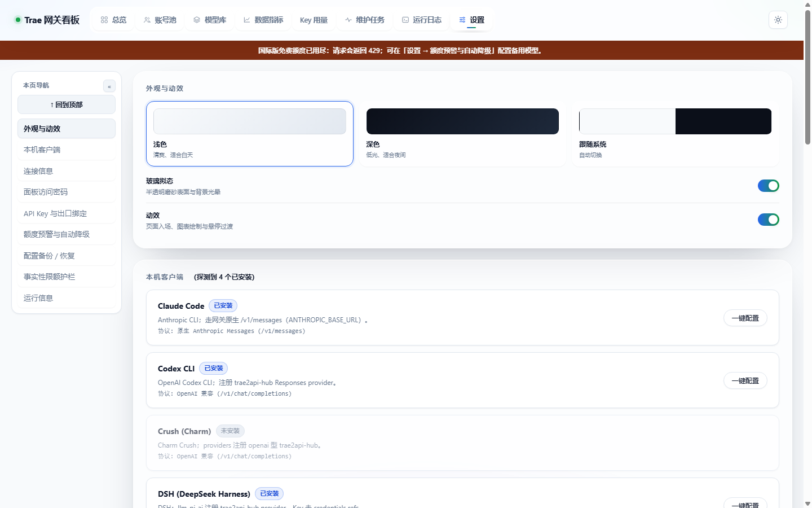Go to 额度预警与自动降级 sidebar item
The image size is (812, 508).
point(67,234)
